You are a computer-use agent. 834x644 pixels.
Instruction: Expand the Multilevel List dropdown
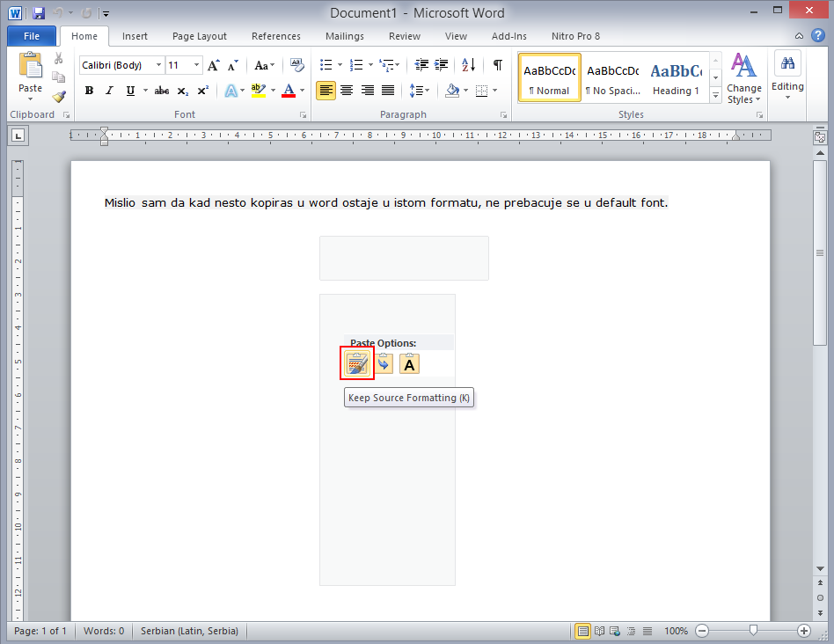pos(398,65)
